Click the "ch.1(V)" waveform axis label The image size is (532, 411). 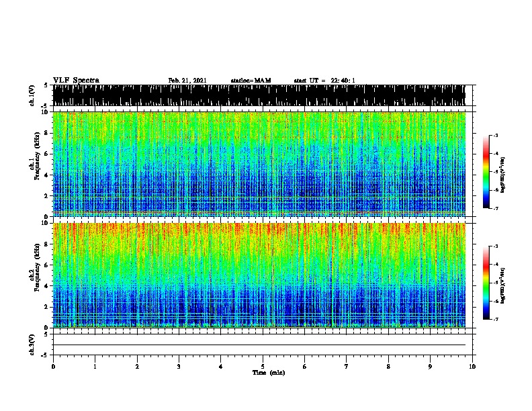coord(32,95)
